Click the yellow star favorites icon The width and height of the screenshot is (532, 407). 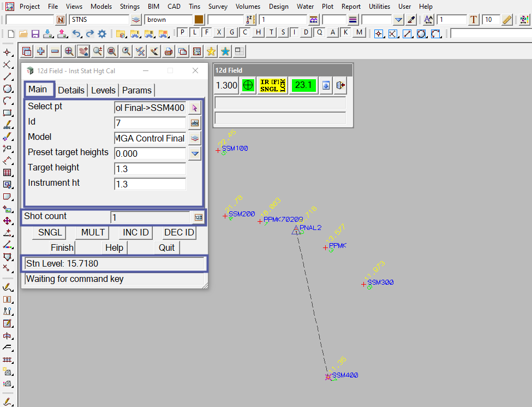[x=211, y=51]
